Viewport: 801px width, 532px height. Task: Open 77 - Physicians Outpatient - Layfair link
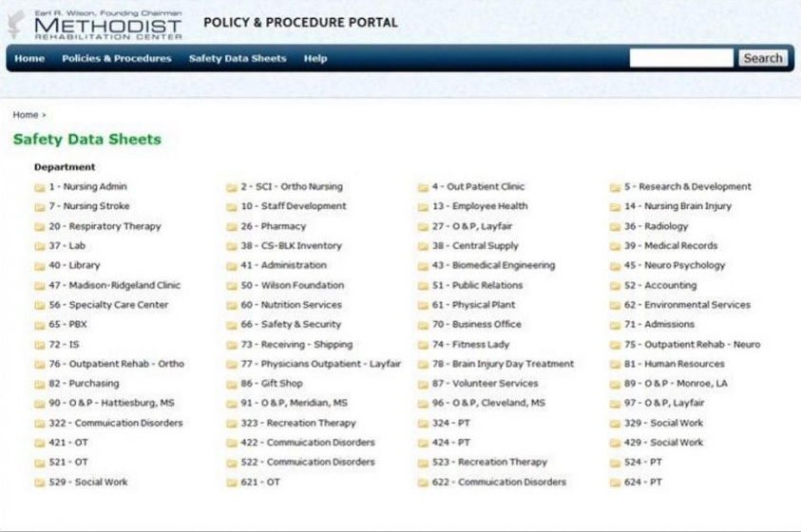[321, 364]
